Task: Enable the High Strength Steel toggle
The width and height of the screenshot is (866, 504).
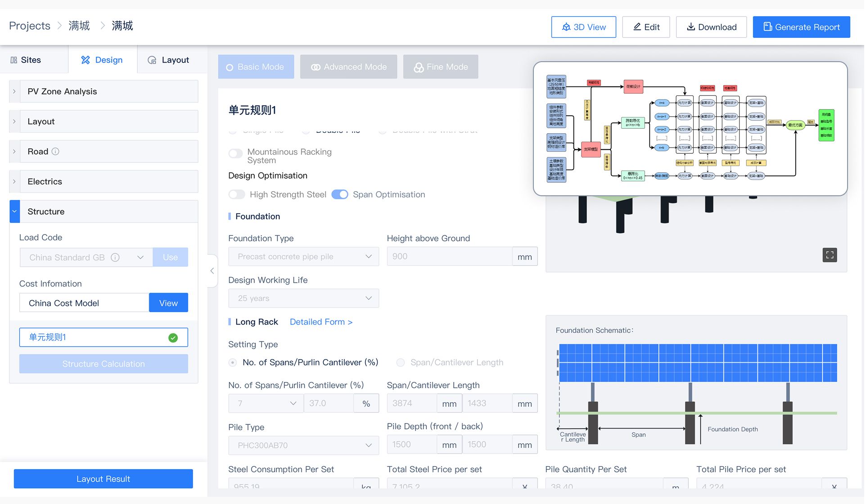Action: (x=237, y=194)
